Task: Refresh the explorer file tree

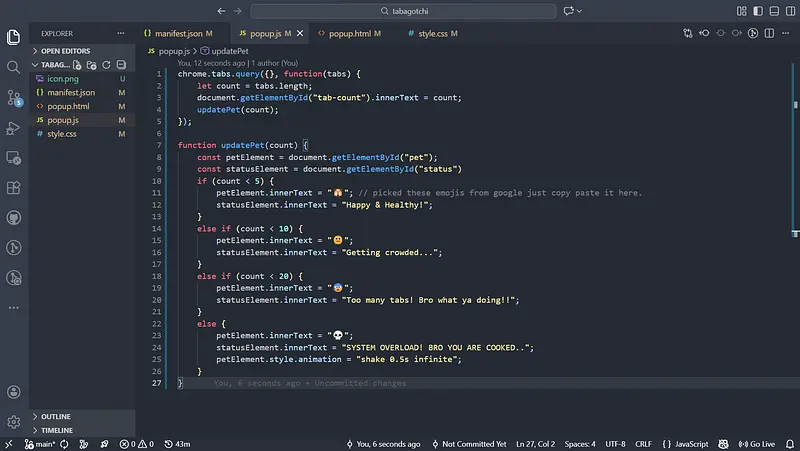Action: [105, 65]
